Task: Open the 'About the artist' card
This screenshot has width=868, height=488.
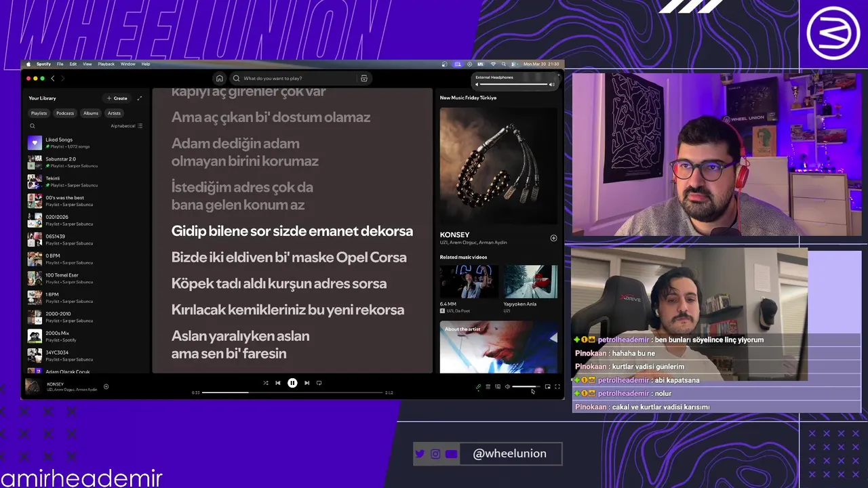Action: pos(498,347)
